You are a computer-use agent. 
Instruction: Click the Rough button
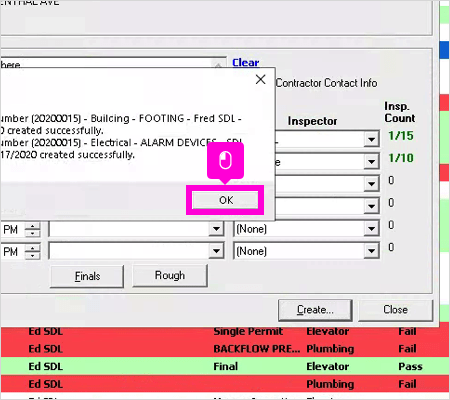(x=170, y=275)
